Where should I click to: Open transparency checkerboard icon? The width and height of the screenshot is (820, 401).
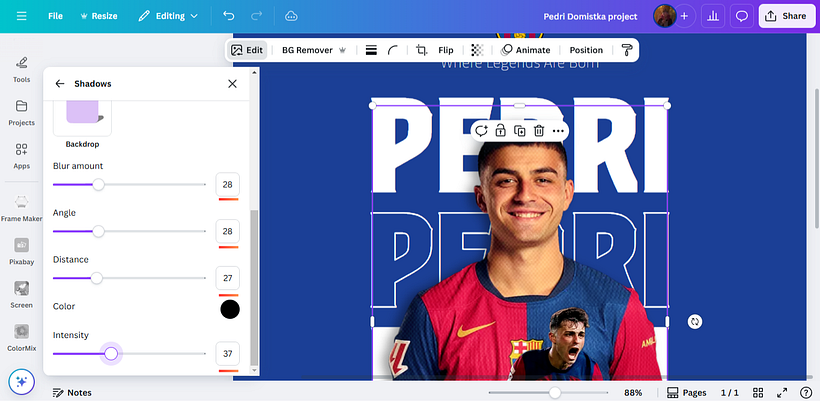pyautogui.click(x=477, y=50)
